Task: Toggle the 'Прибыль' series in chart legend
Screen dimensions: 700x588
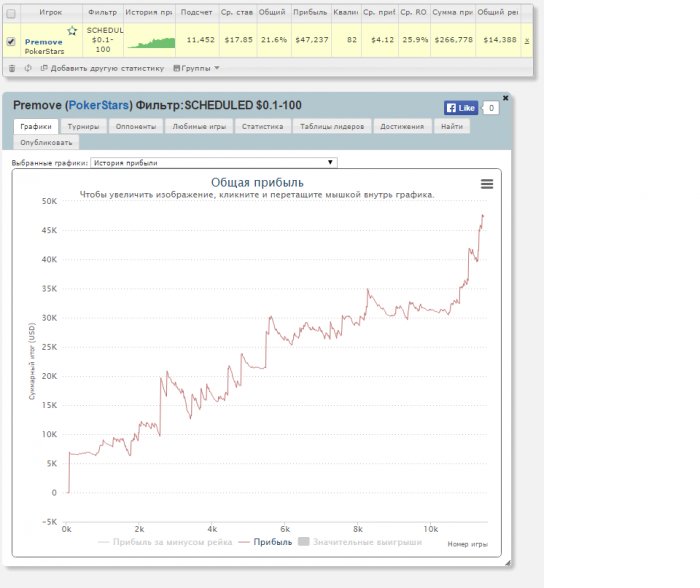Action: point(266,542)
